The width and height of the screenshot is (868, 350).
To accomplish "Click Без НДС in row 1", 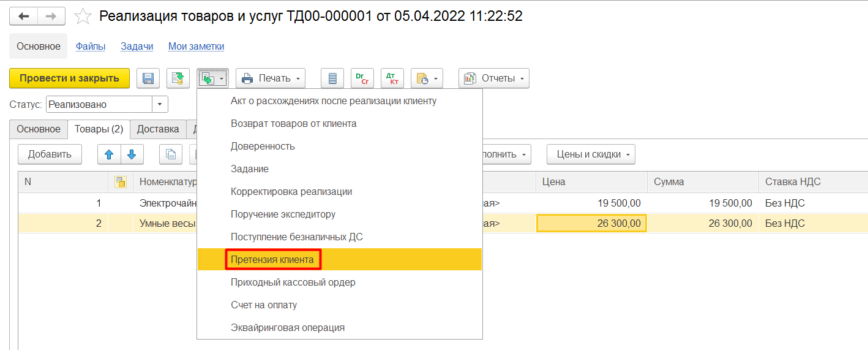I will (x=814, y=203).
